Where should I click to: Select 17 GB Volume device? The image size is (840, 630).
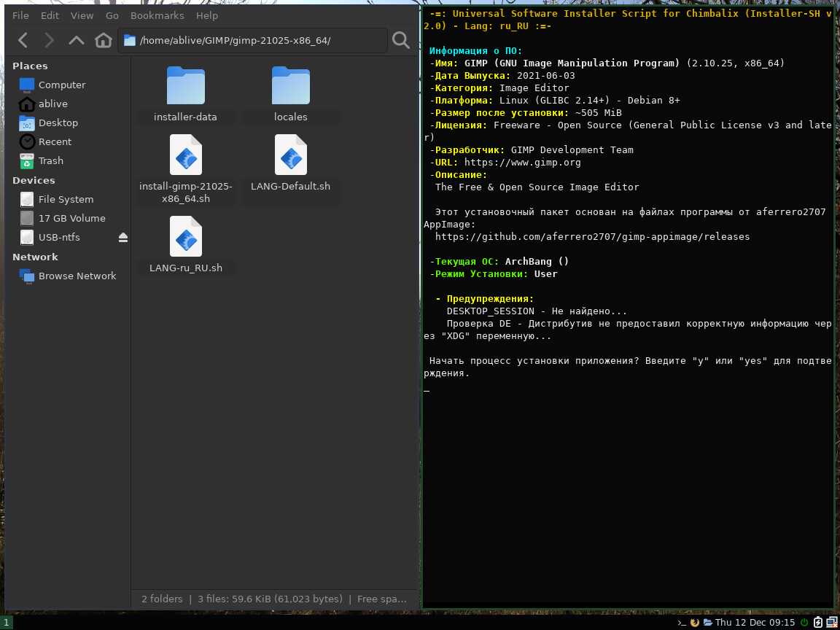tap(71, 218)
